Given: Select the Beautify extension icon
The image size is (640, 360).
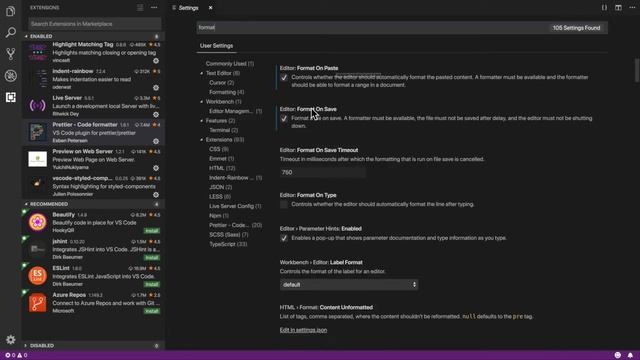Looking at the screenshot, I should [38, 222].
